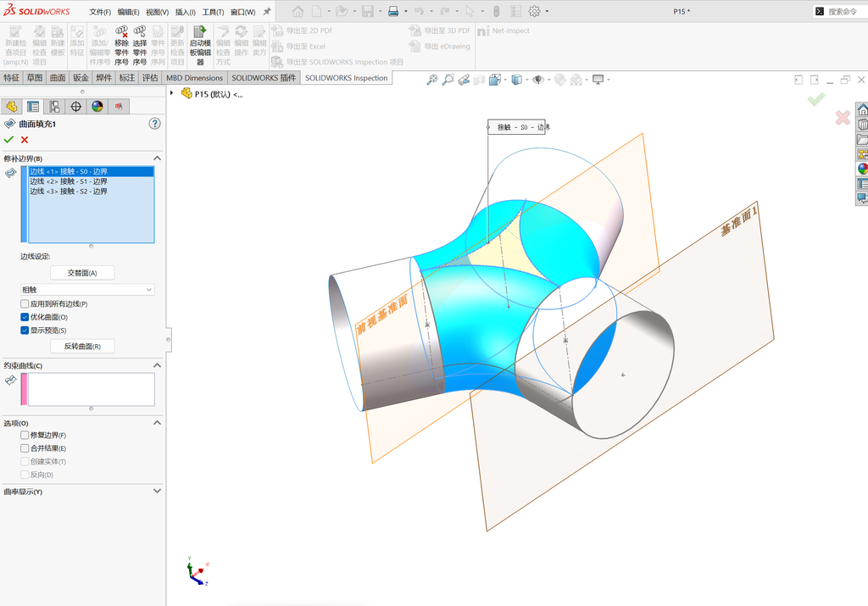Open the 文件(F) menu
The height and width of the screenshot is (606, 868).
click(x=100, y=12)
